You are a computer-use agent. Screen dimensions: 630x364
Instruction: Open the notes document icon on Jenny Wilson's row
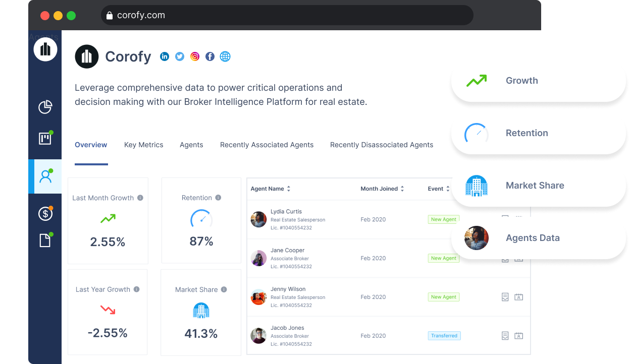(505, 297)
